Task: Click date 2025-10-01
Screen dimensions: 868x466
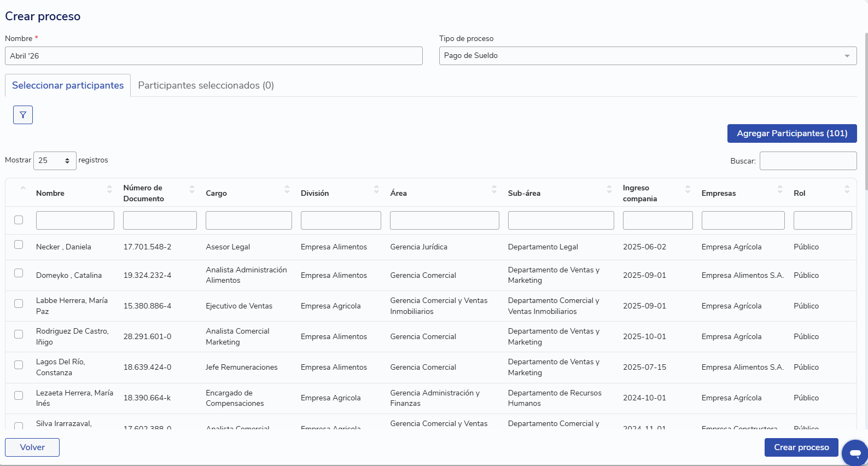Action: [x=644, y=337]
